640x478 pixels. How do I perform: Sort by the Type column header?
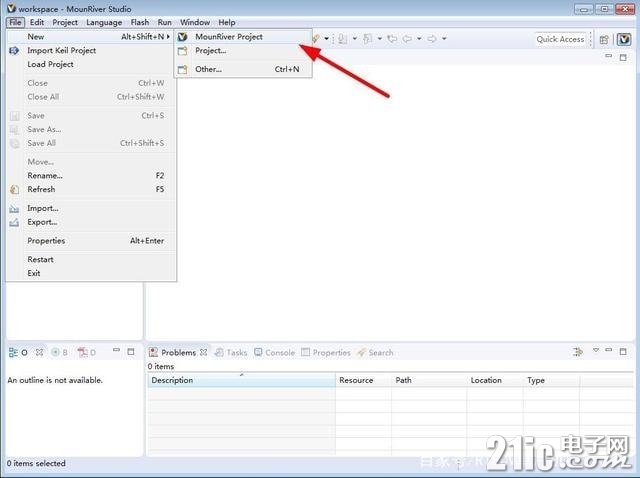[551, 380]
